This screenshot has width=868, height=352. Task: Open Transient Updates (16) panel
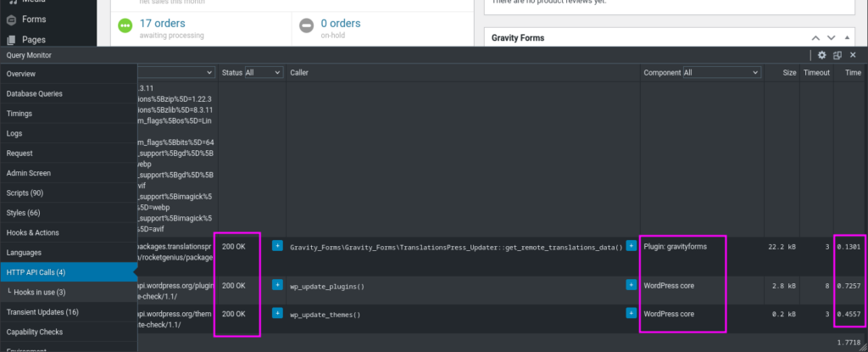(69, 312)
